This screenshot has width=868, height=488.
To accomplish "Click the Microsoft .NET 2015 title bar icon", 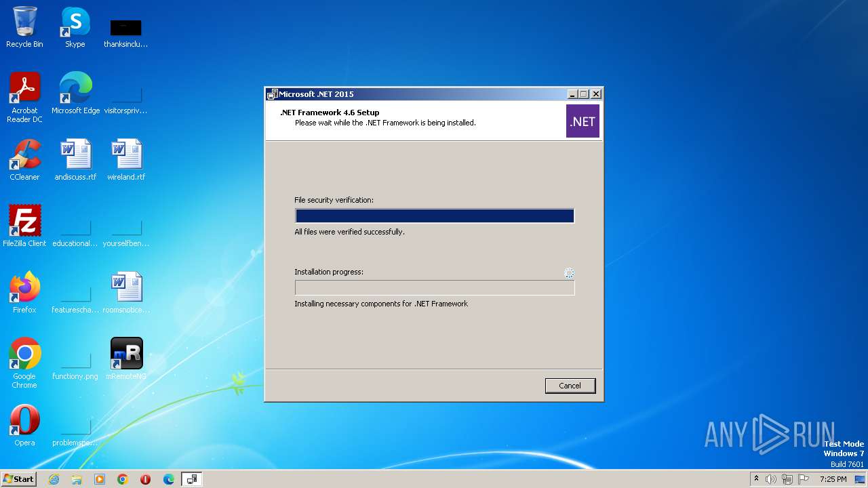I will tap(273, 94).
